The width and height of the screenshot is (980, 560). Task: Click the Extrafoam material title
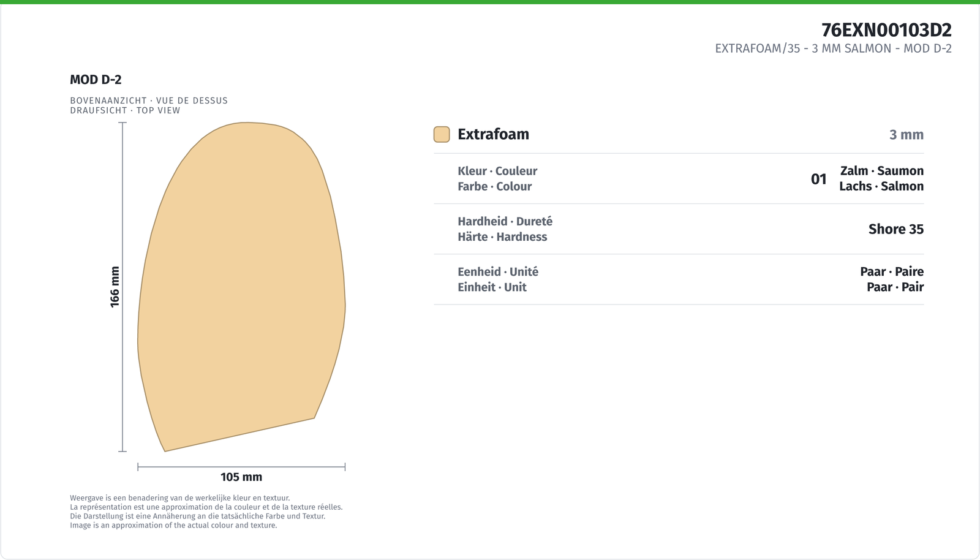tap(493, 134)
